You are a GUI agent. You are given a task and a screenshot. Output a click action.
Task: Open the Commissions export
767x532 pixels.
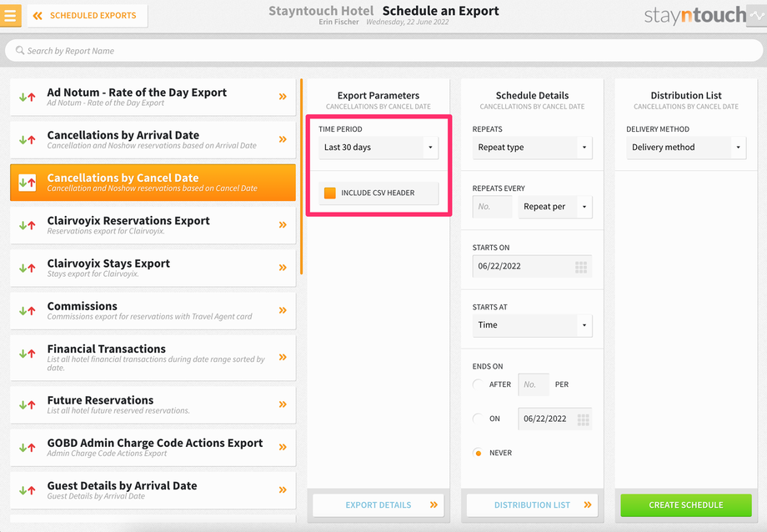coord(153,311)
